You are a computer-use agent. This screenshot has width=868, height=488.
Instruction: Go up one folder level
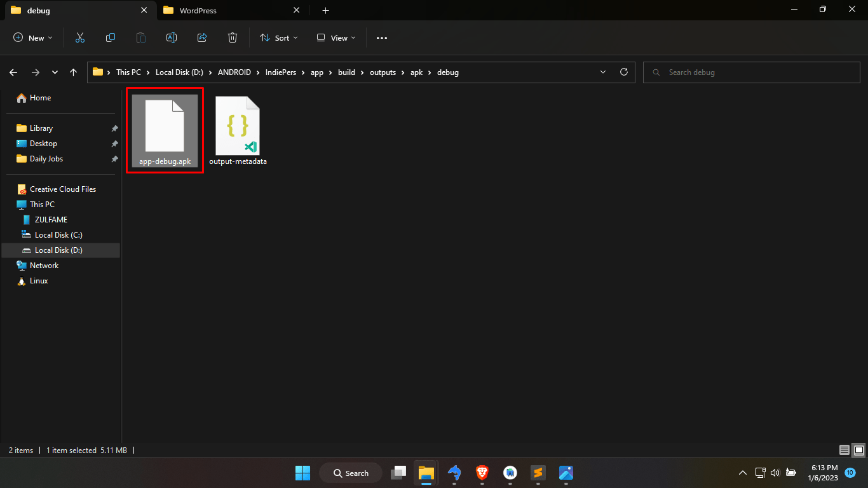[x=73, y=72]
